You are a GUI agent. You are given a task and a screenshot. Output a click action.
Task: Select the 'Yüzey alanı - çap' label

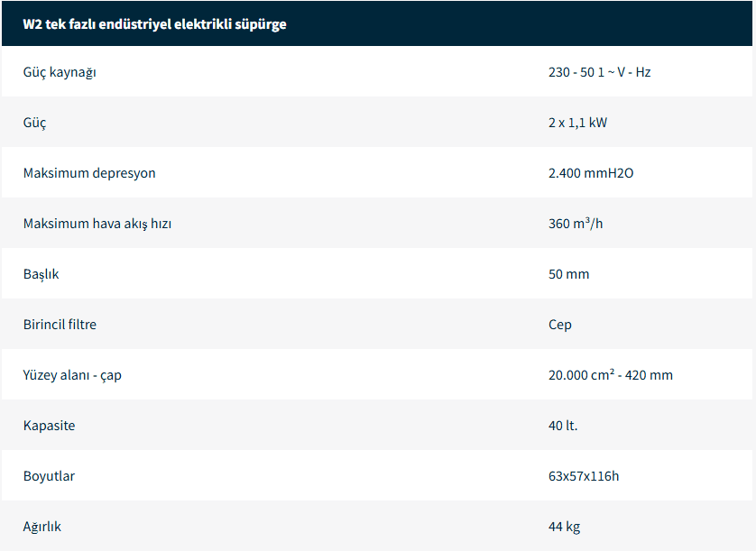tap(72, 375)
